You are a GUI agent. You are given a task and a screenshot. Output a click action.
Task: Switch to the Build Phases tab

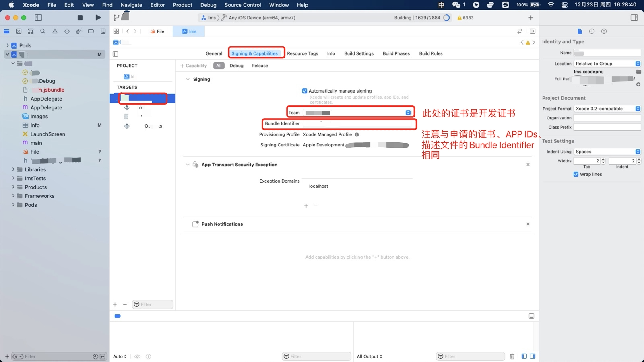pyautogui.click(x=396, y=53)
